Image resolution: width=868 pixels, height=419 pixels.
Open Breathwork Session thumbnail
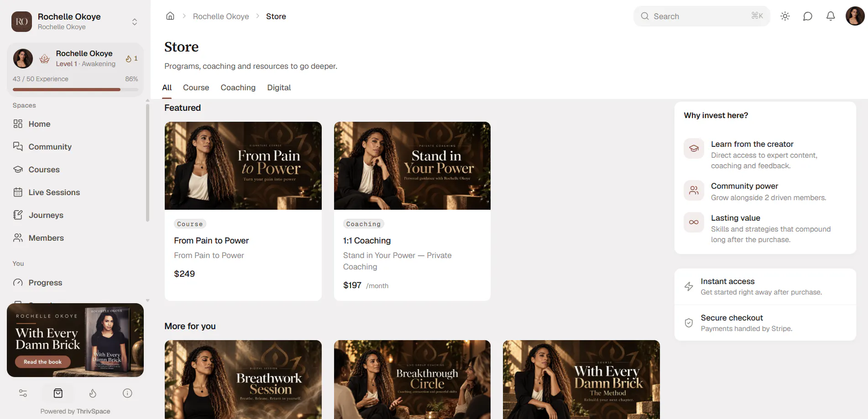pos(243,379)
